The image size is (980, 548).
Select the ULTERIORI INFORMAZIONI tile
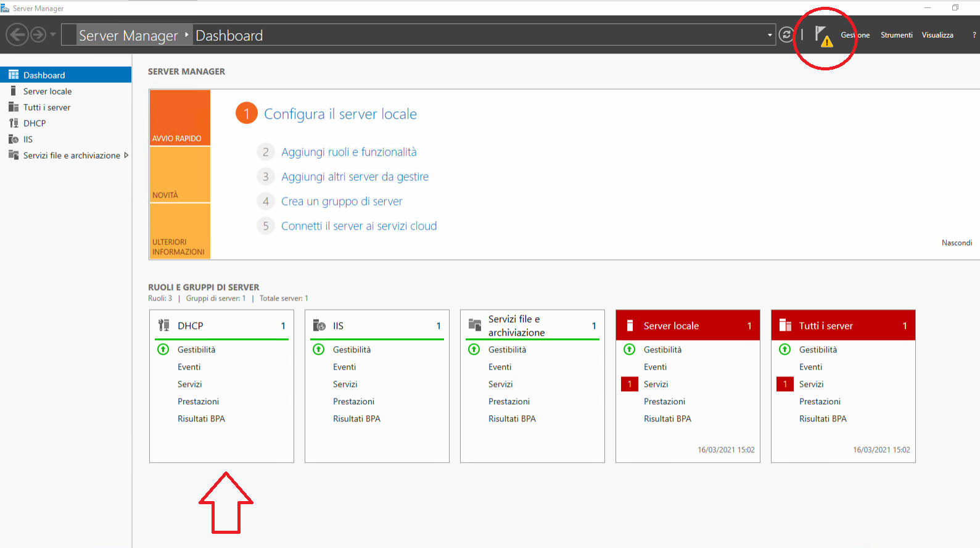180,231
